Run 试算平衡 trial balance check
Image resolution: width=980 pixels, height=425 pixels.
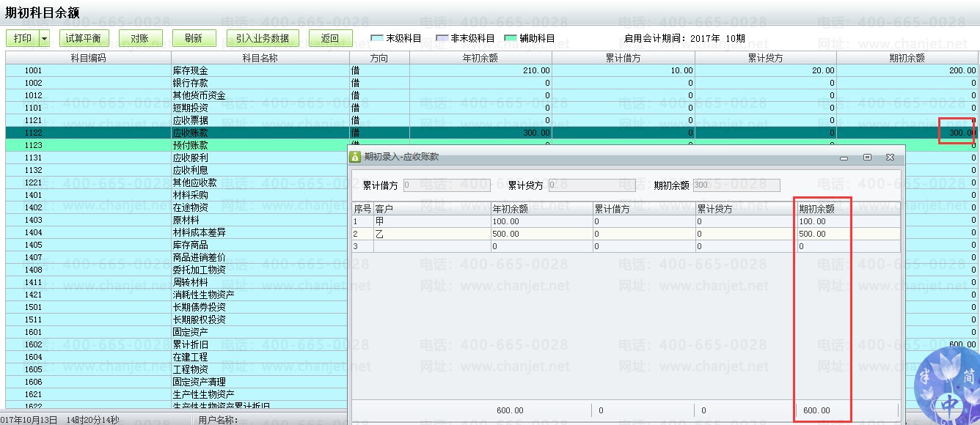click(x=83, y=38)
